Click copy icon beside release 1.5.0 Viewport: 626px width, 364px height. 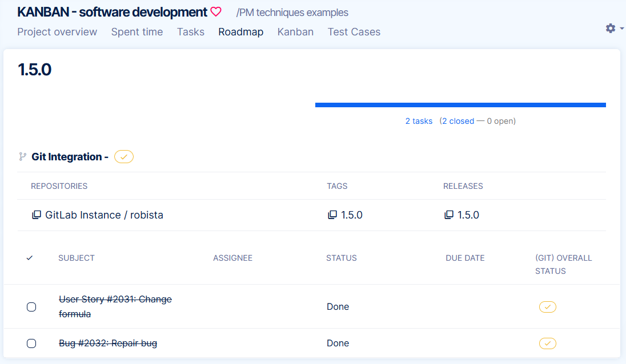pyautogui.click(x=449, y=215)
